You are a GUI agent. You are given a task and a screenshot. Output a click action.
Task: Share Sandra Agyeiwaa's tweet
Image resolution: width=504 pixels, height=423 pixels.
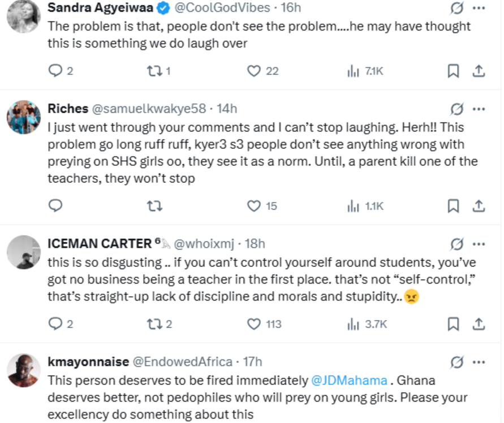point(479,71)
